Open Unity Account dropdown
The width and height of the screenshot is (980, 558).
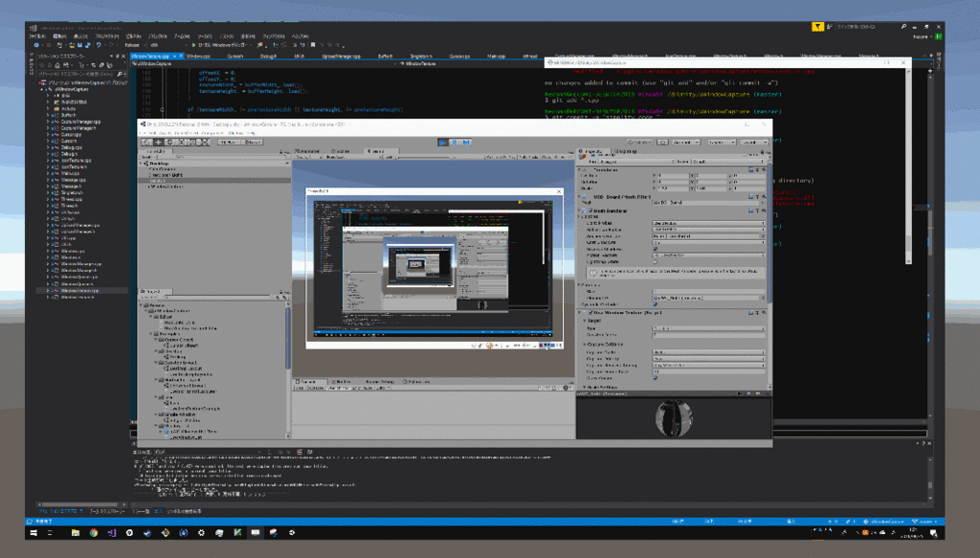[x=685, y=143]
